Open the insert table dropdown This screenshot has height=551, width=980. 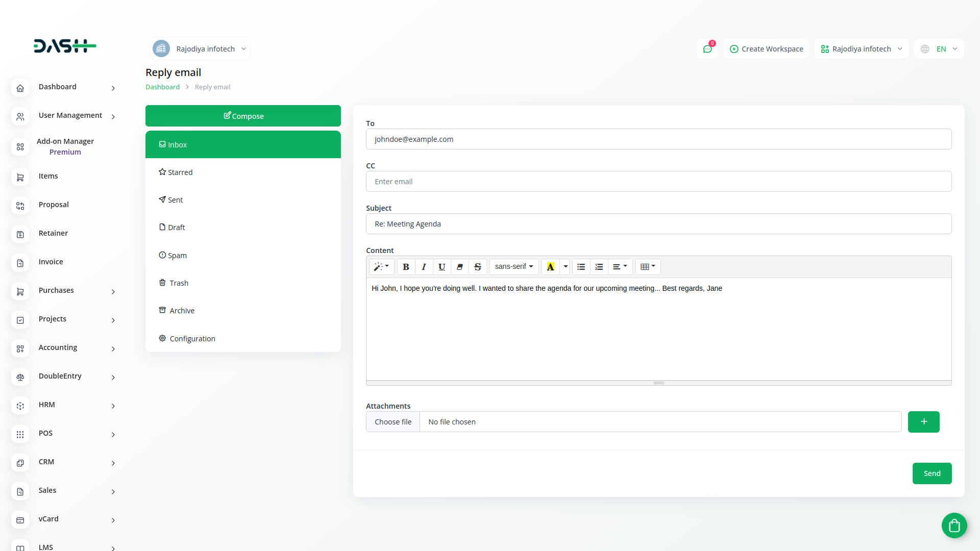point(648,267)
